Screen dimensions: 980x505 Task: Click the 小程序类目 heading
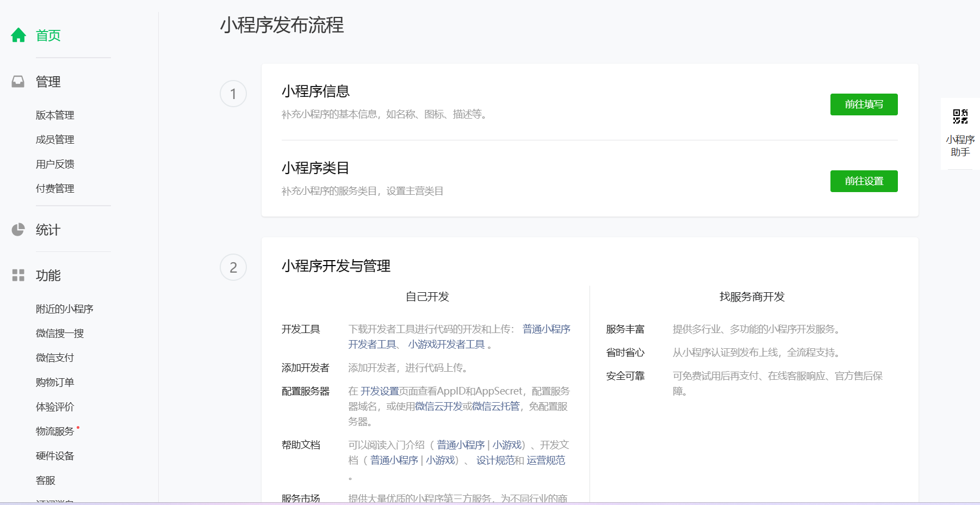coord(315,168)
